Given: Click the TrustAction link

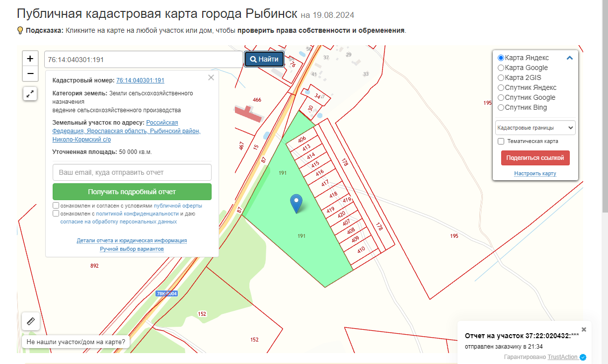Looking at the screenshot, I should pos(563,357).
